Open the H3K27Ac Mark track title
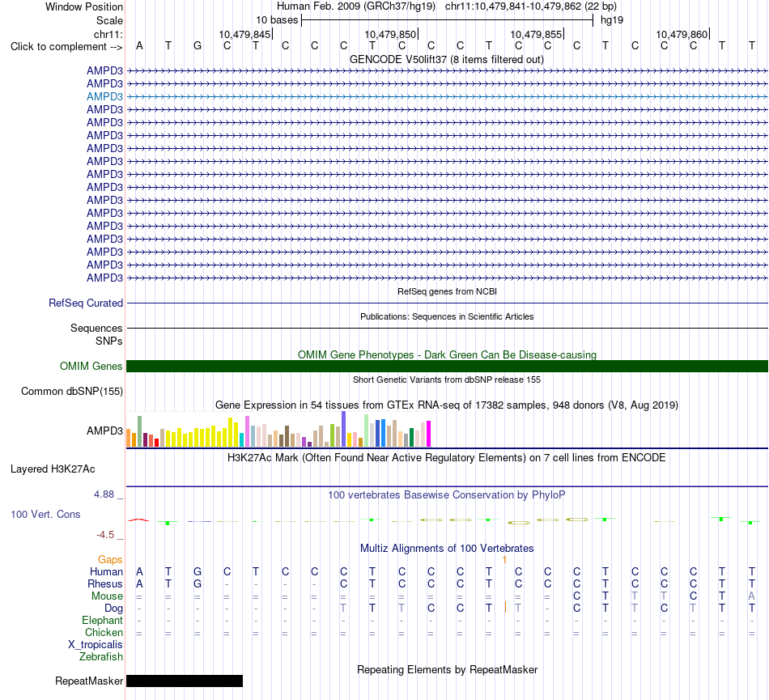769x700 pixels. point(447,458)
